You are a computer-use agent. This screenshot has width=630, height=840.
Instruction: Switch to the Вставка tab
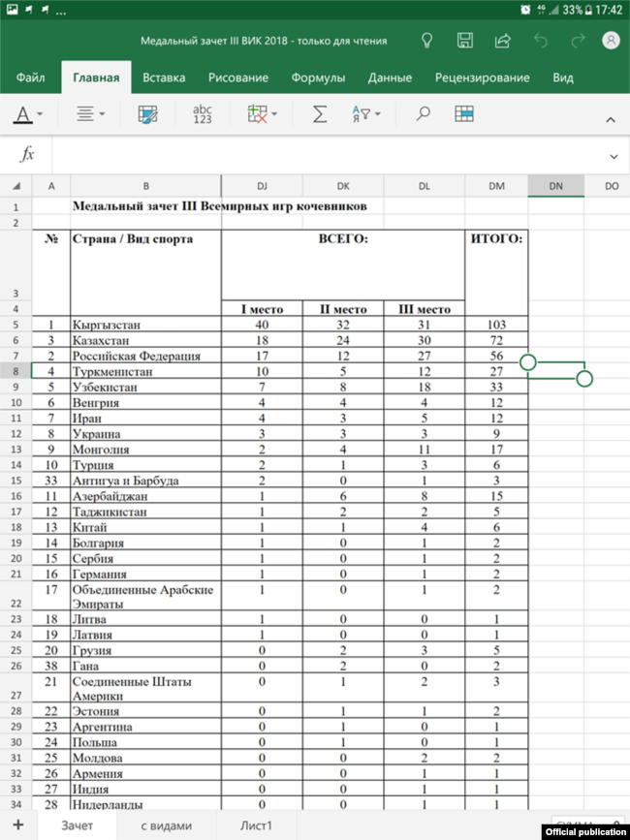tap(164, 78)
